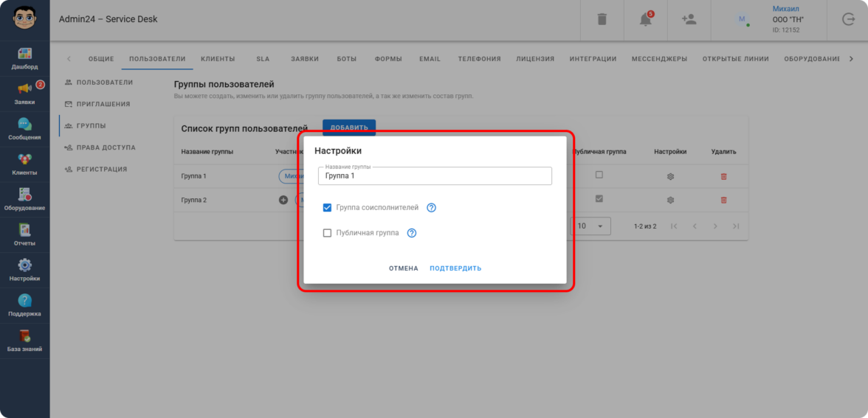The height and width of the screenshot is (418, 868).
Task: Click the add user icon in header
Action: pos(689,20)
